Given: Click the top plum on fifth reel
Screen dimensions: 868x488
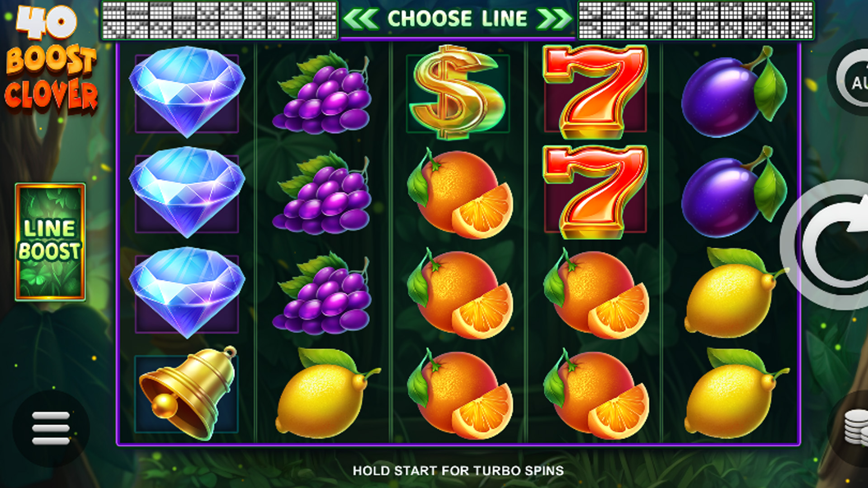Looking at the screenshot, I should [734, 93].
